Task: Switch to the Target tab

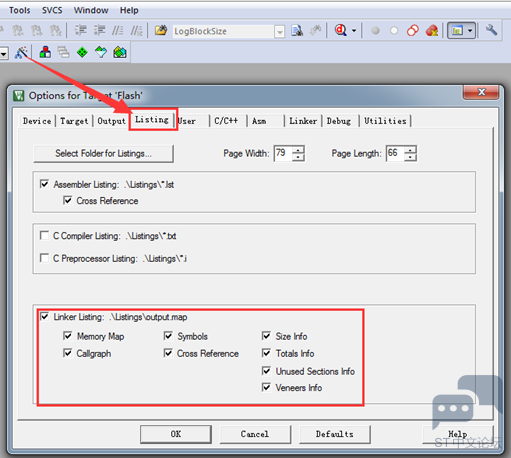Action: coord(74,121)
